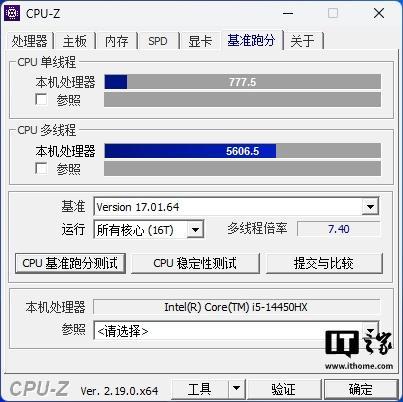The height and width of the screenshot is (402, 403).
Task: Start the CPU 基准跑分测试 button
Action: 70,263
